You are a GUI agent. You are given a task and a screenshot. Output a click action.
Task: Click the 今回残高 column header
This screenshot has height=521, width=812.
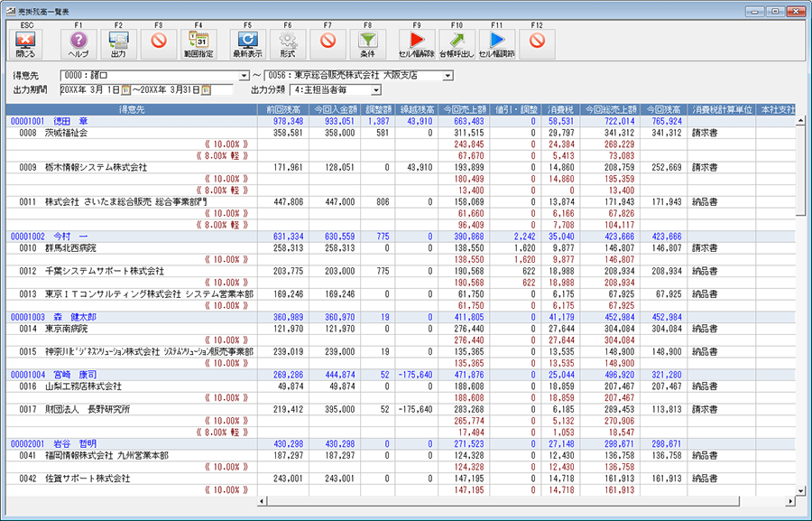(663, 109)
